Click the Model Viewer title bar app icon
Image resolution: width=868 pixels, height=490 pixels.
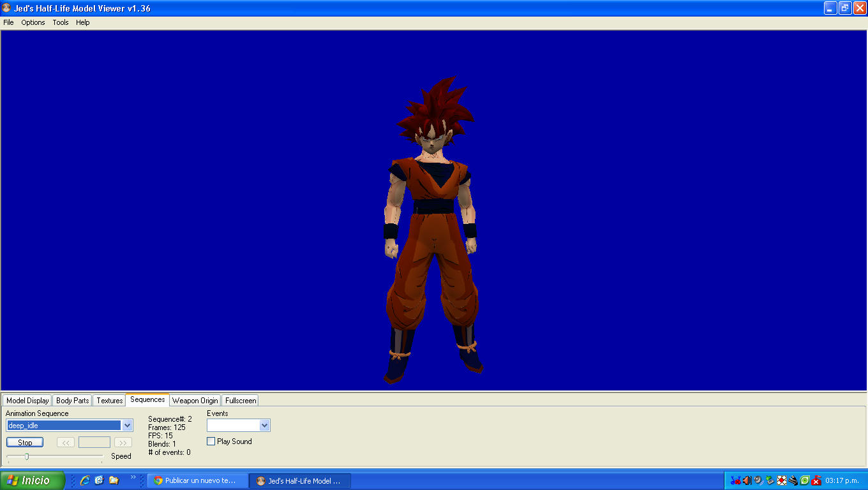pos(7,8)
